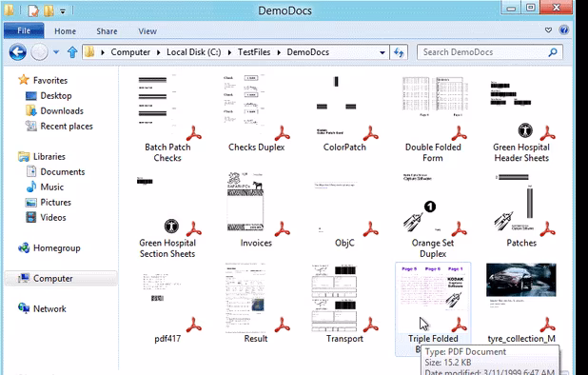Screen dimensions: 588x375
Task: Select the Invoices PDF thumbnail
Action: [256, 205]
